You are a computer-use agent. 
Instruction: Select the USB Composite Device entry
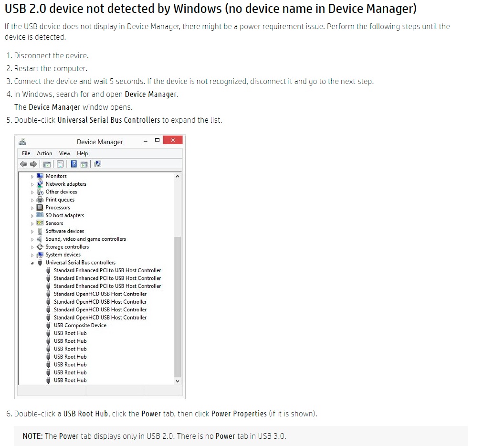coord(80,325)
